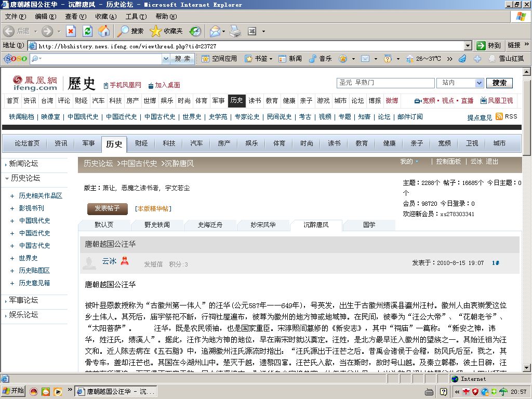Screen dimensions: 532x399
Task: Click the weather 26~37℃ indicator
Action: pyautogui.click(x=428, y=58)
